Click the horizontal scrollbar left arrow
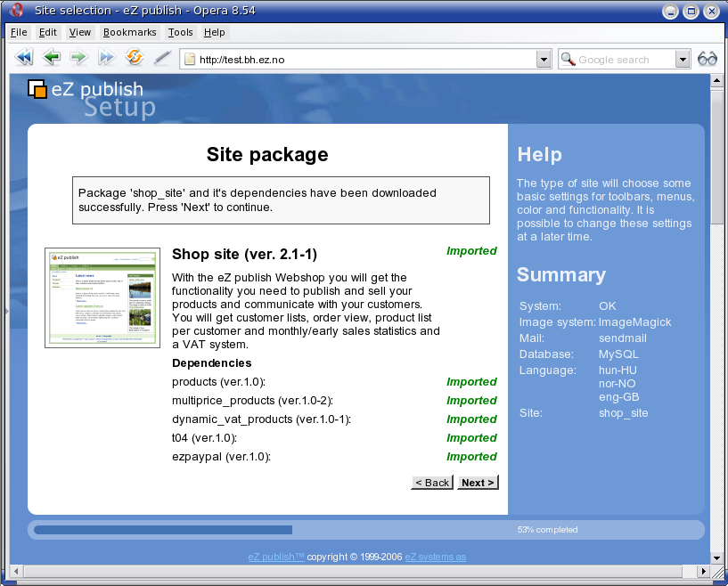 pyautogui.click(x=16, y=571)
